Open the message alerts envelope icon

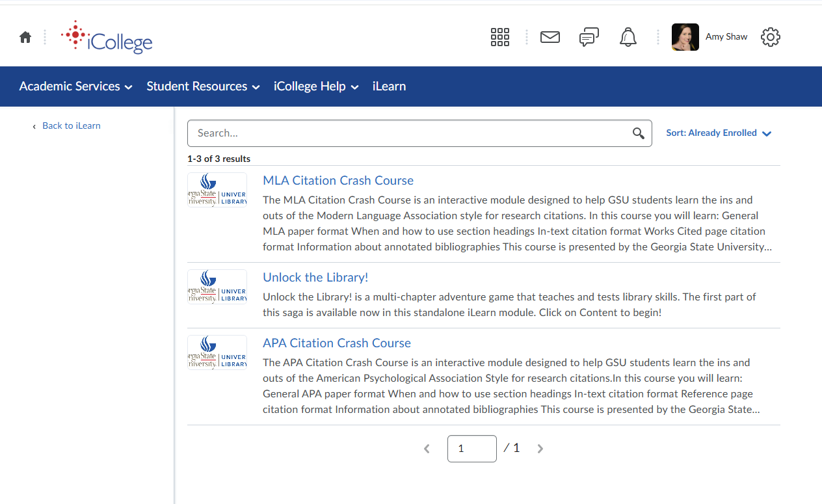(x=550, y=37)
